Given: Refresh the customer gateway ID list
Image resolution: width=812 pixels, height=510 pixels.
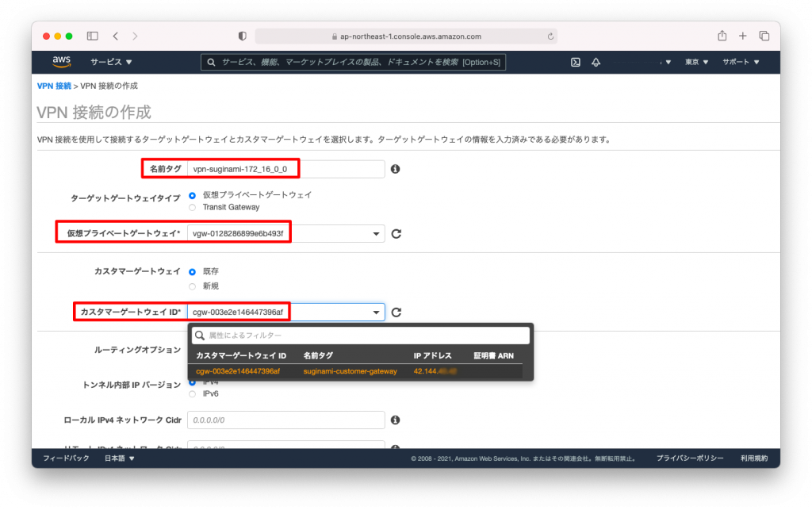Looking at the screenshot, I should 398,312.
